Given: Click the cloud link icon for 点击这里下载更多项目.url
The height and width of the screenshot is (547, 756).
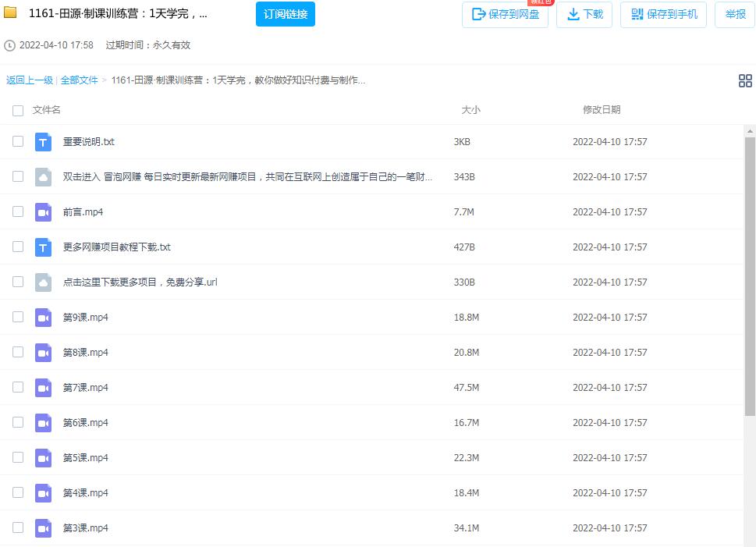Looking at the screenshot, I should (x=43, y=282).
